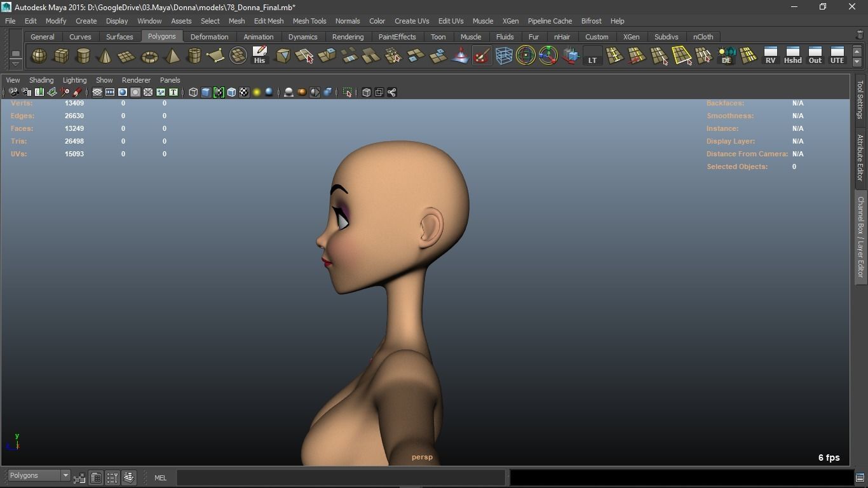Open the Bifrost menu
Viewport: 868px width, 488px height.
click(591, 21)
